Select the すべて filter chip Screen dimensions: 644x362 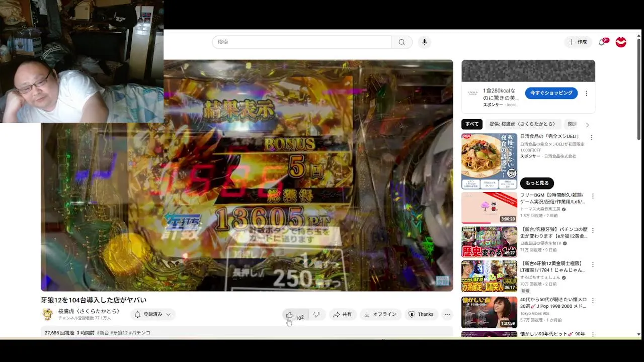(472, 124)
